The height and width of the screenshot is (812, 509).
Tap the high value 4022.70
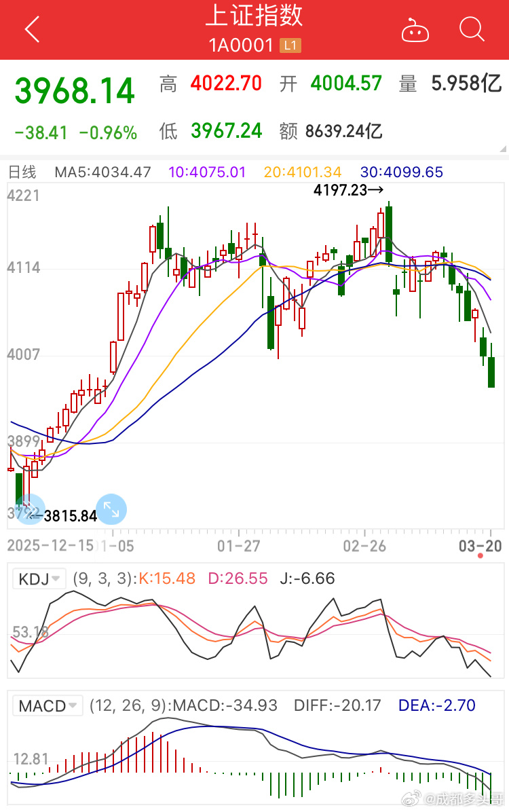coord(226,84)
